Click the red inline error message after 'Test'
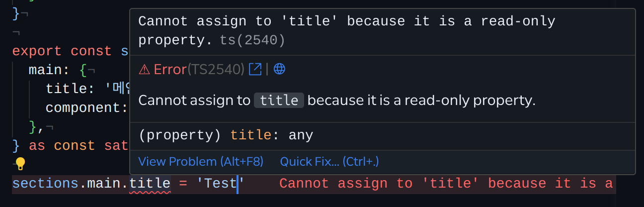 coord(446,184)
